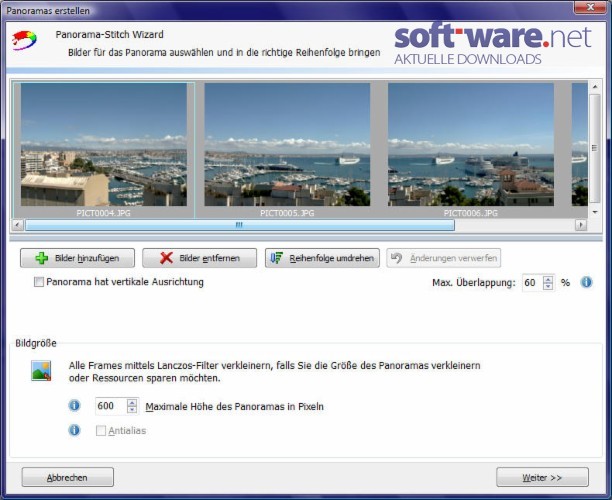Select thumbnail PICT0005.JPG
Image resolution: width=612 pixels, height=500 pixels.
point(287,150)
